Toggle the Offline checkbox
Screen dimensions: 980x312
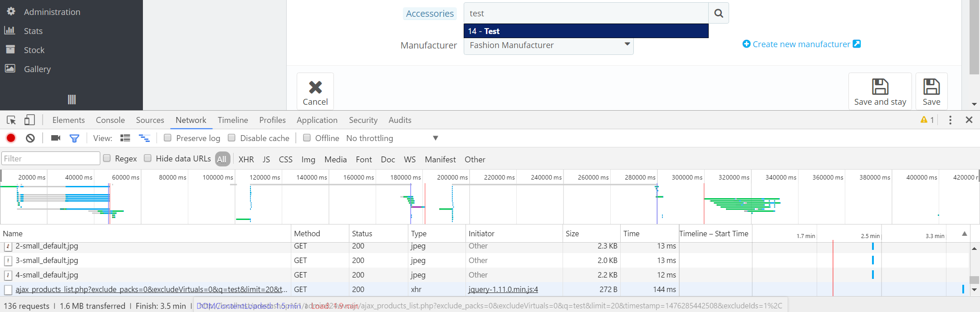[307, 137]
